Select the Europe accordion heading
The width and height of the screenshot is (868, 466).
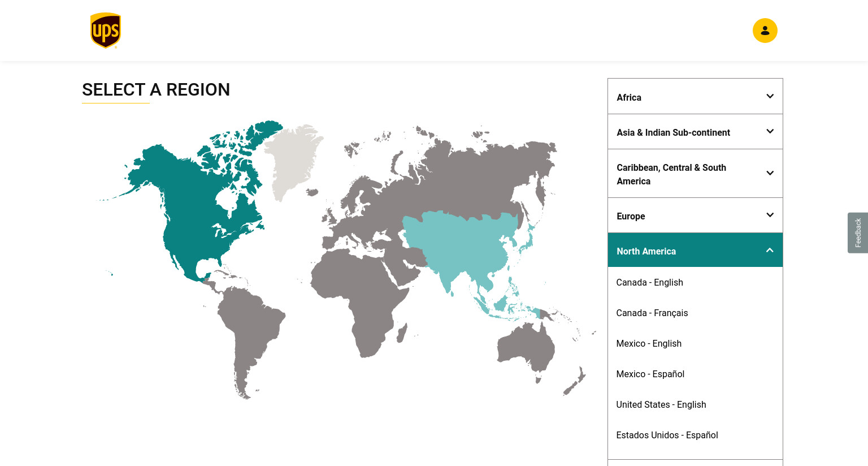pyautogui.click(x=695, y=215)
